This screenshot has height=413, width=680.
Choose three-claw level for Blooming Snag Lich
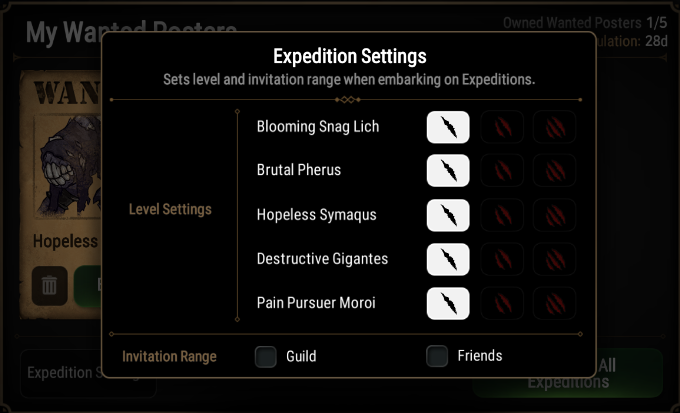(x=555, y=127)
